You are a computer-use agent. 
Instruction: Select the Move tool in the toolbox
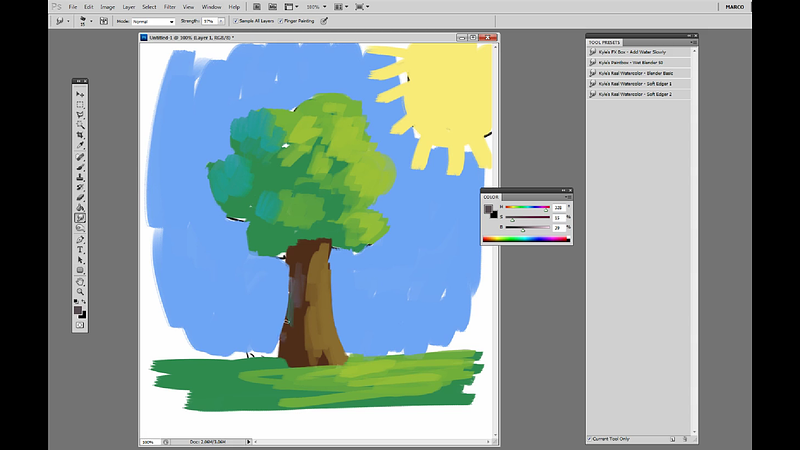80,94
